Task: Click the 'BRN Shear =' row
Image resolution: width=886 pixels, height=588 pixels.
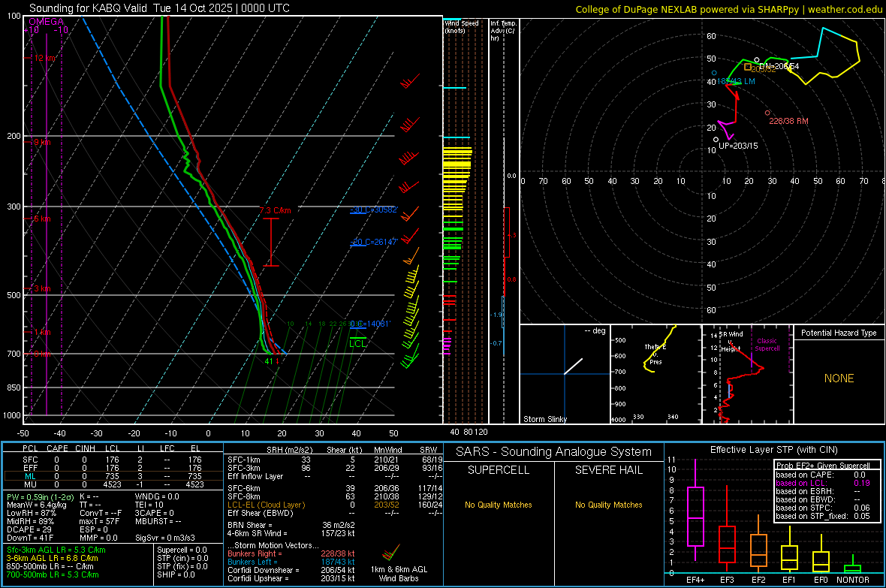Action: click(291, 525)
